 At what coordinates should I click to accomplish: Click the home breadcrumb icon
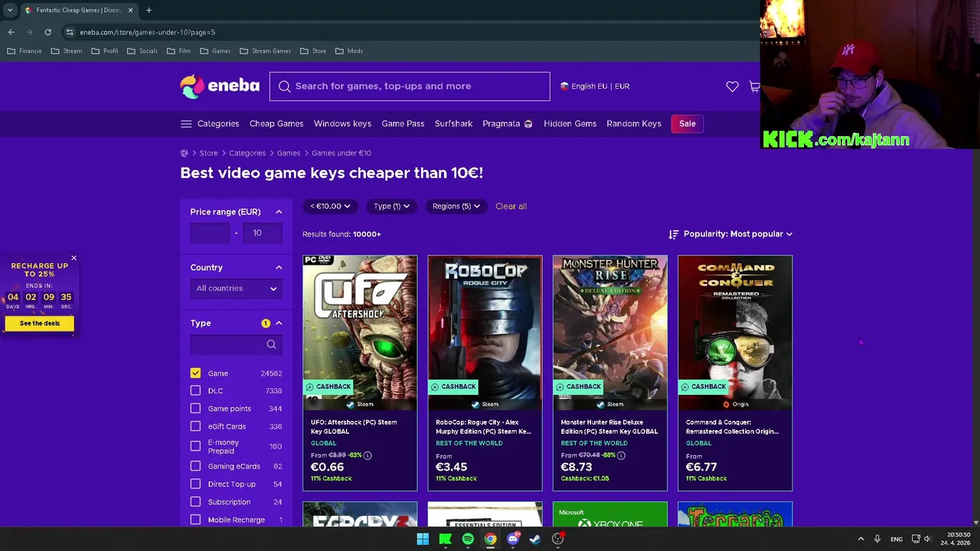point(185,153)
